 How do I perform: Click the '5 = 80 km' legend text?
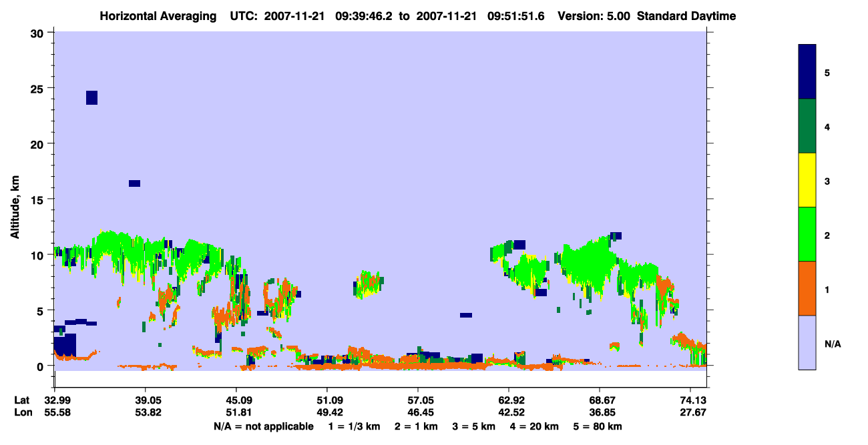click(598, 426)
